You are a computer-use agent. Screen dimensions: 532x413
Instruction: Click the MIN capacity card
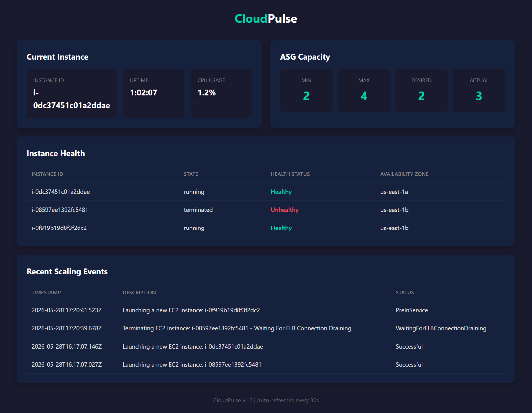pos(306,90)
